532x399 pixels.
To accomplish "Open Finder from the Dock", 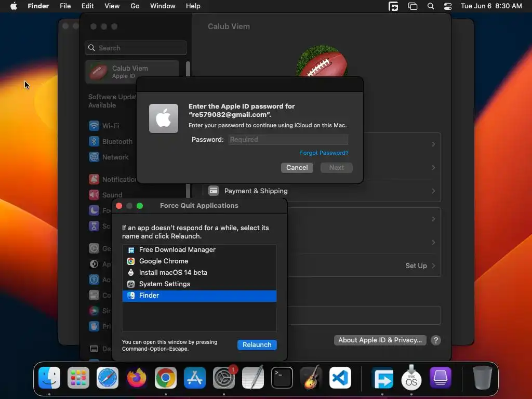I will coord(49,378).
